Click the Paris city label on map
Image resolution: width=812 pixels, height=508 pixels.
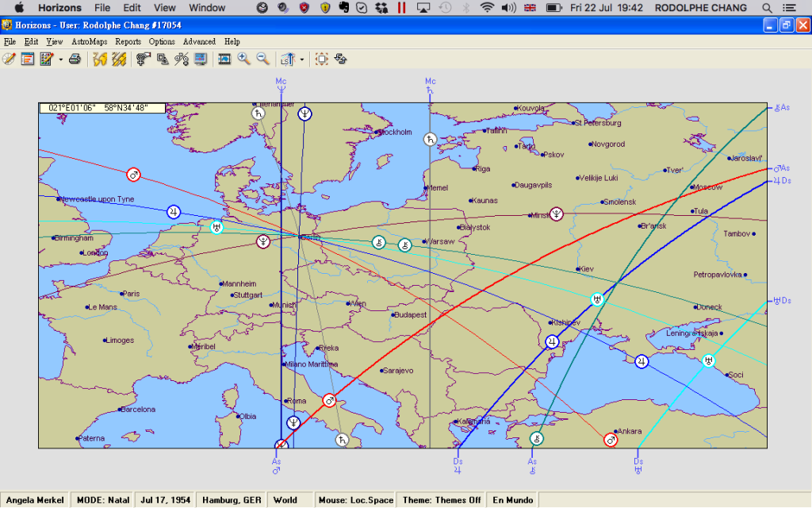(131, 294)
